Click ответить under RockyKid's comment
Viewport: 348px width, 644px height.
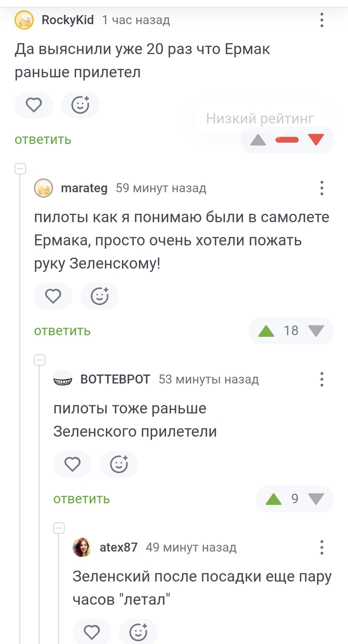click(x=42, y=140)
